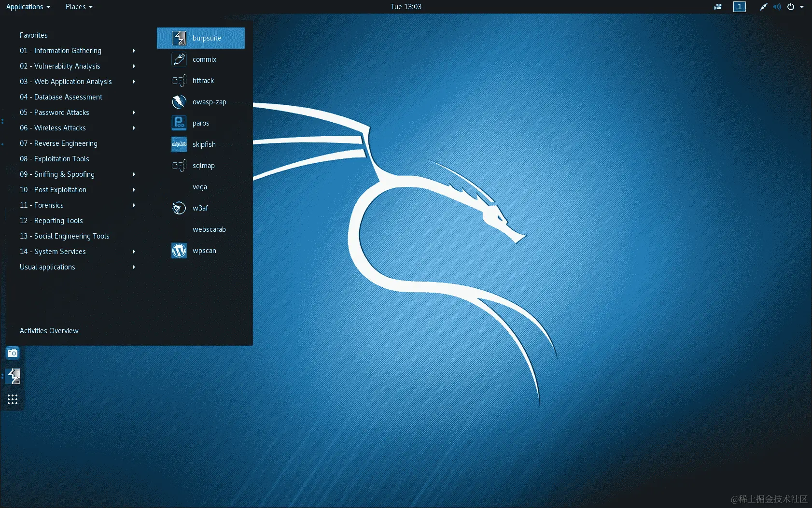Open the screenshot camera dock icon

[x=13, y=353]
